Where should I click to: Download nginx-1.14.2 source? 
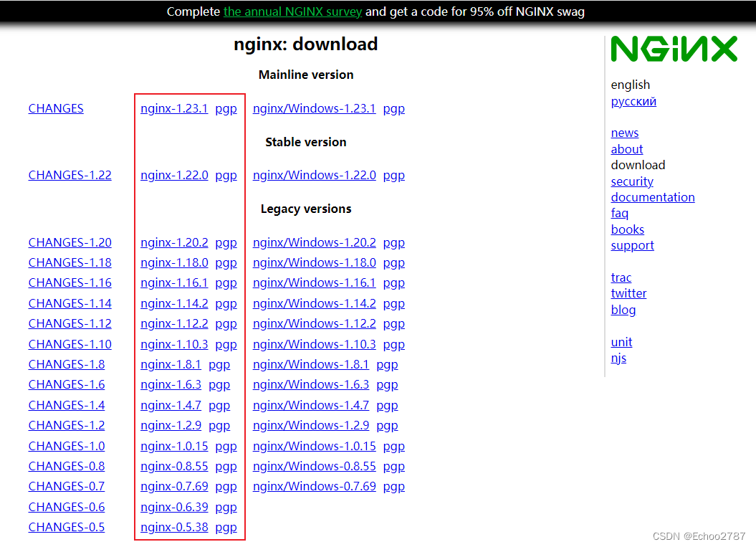click(174, 303)
